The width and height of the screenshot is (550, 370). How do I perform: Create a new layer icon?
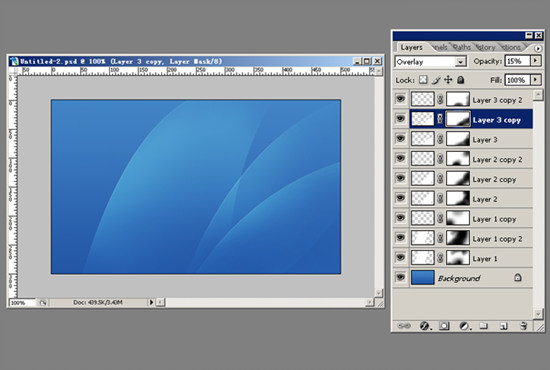tap(504, 327)
